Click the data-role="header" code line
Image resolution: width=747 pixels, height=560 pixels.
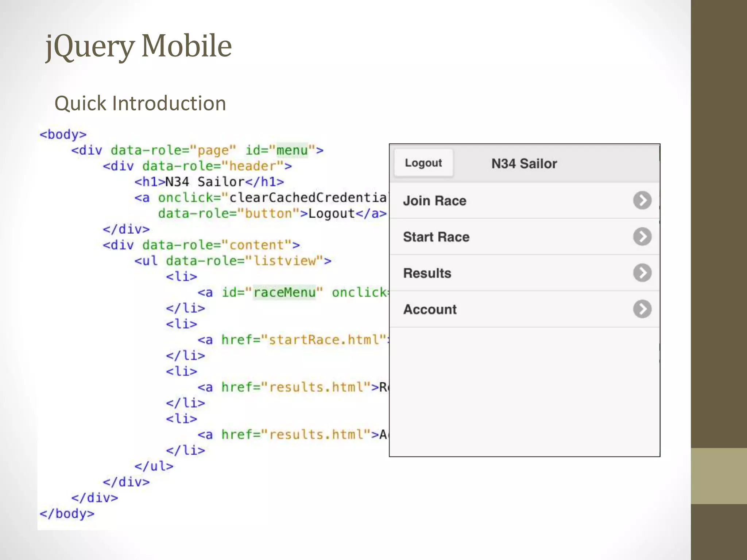(x=197, y=166)
